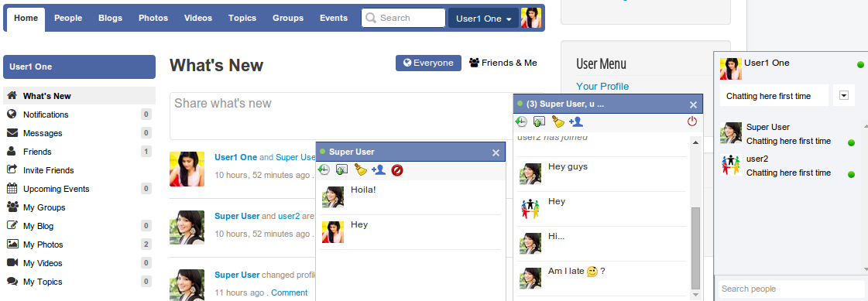Focus the Search people field

click(791, 289)
